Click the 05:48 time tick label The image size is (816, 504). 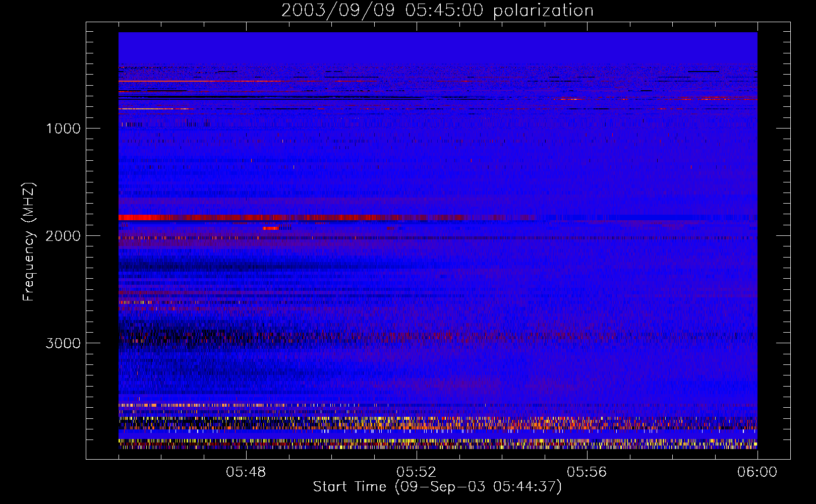pos(246,472)
